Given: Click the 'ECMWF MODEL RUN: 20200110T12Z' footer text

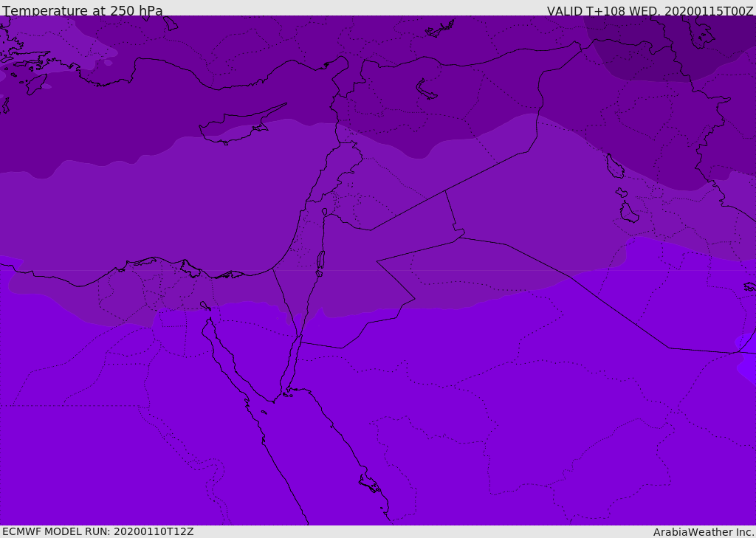Looking at the screenshot, I should coord(98,531).
